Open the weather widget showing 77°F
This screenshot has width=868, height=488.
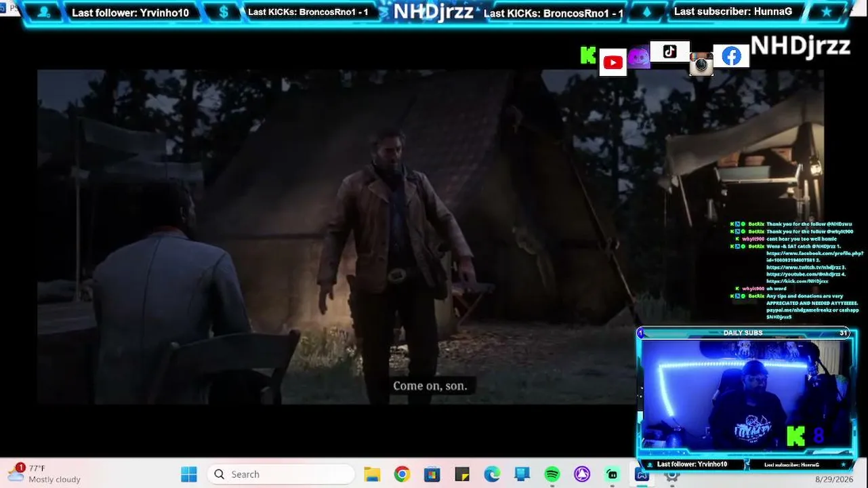[44, 474]
